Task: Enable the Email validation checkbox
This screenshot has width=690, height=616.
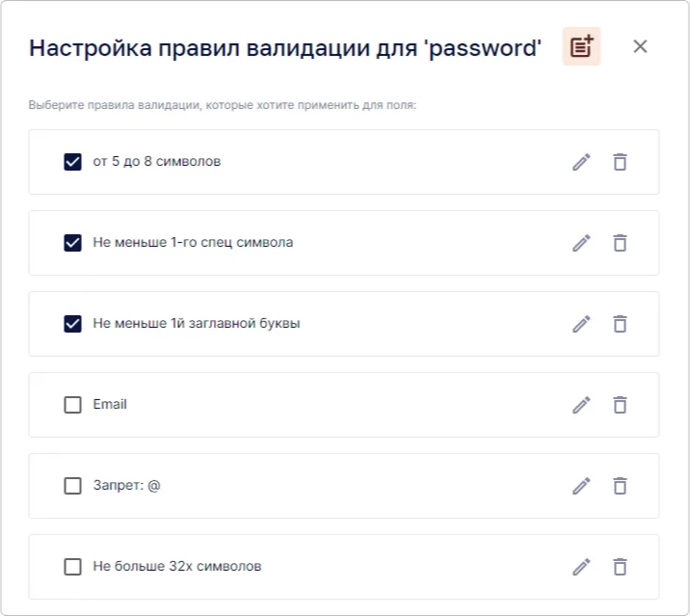Action: (72, 405)
